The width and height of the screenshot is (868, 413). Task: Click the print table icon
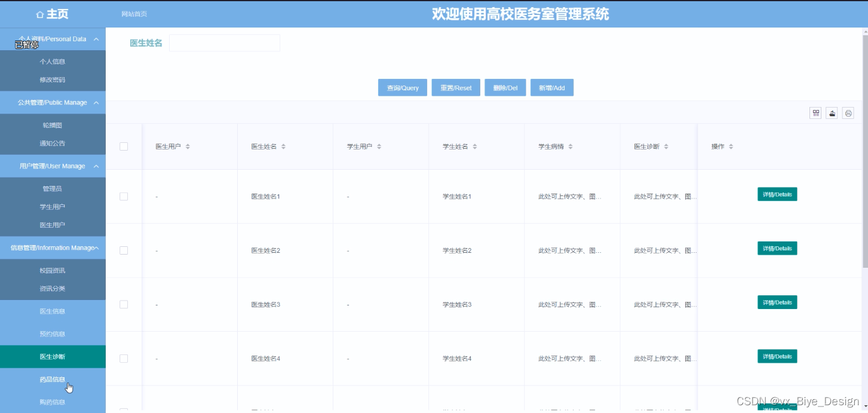click(x=848, y=113)
